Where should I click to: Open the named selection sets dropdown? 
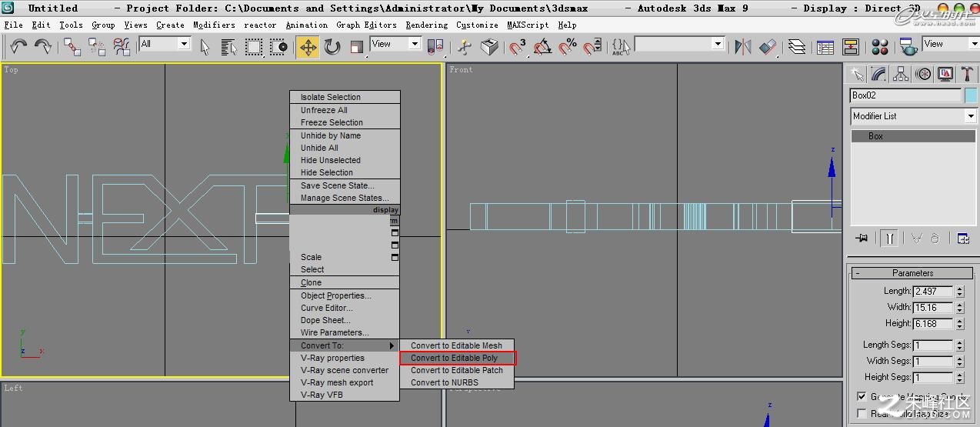680,44
